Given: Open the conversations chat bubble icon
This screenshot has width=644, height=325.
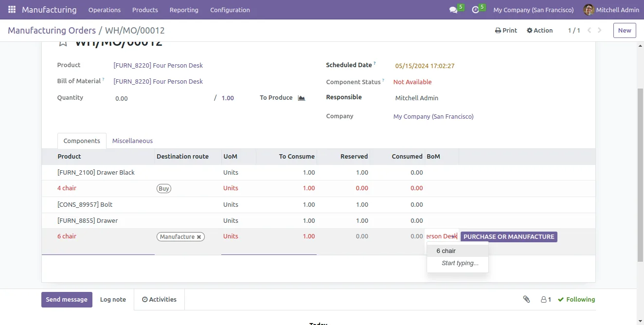Looking at the screenshot, I should tap(453, 10).
